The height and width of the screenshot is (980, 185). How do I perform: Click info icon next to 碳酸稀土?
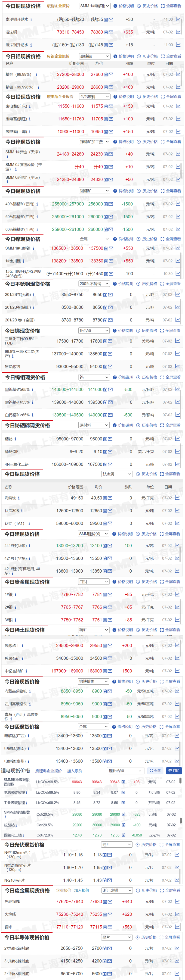22,646
